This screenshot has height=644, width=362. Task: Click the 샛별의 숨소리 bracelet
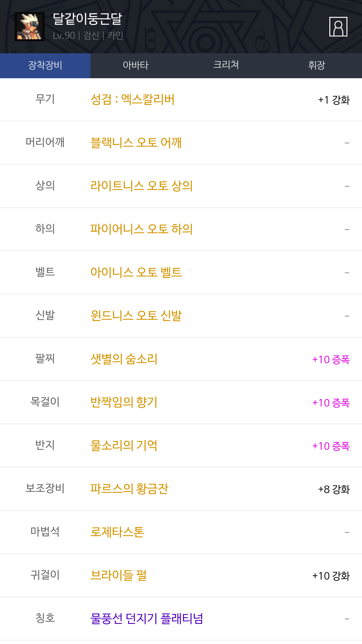124,359
